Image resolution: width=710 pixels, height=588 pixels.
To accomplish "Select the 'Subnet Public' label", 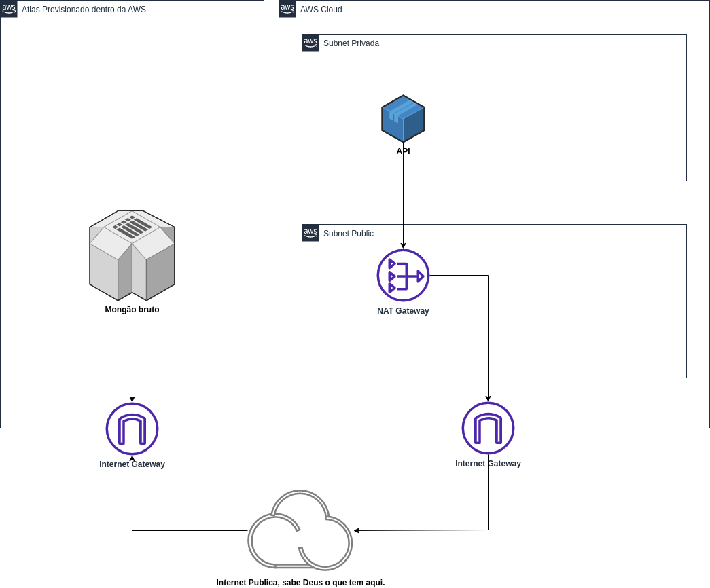I will pos(348,234).
